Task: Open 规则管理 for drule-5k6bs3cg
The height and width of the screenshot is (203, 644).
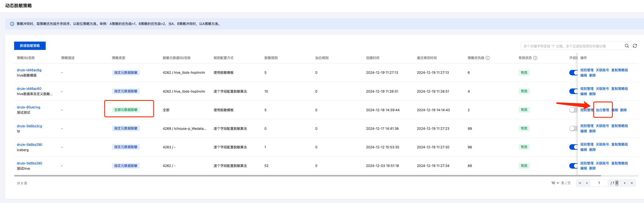Action: [587, 126]
